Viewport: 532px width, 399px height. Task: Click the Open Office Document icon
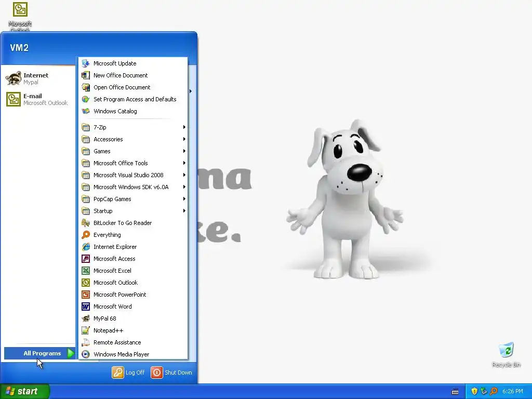tap(86, 87)
